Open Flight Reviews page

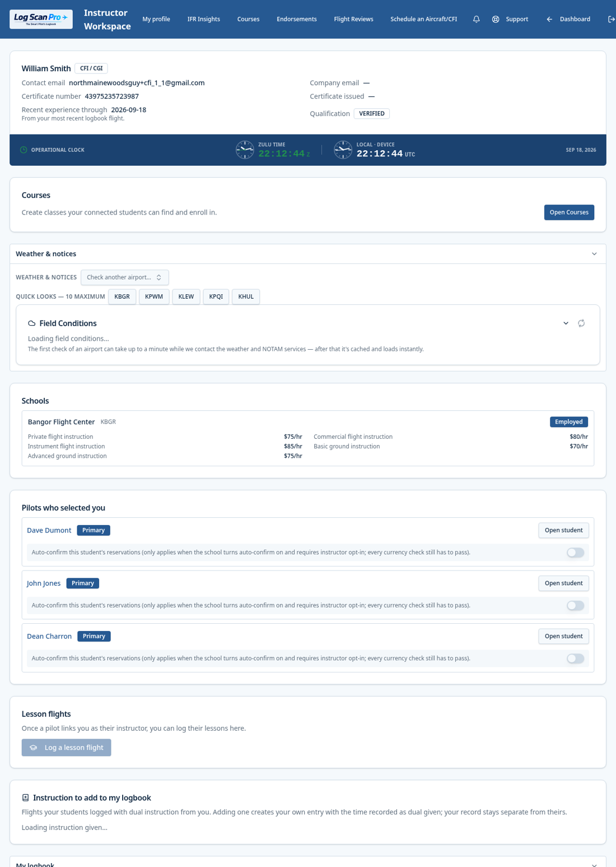[x=353, y=19]
